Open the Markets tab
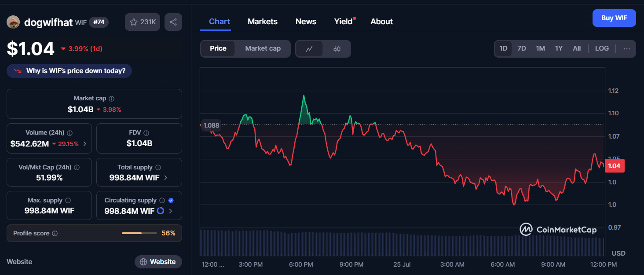Image resolution: width=644 pixels, height=275 pixels. [263, 22]
